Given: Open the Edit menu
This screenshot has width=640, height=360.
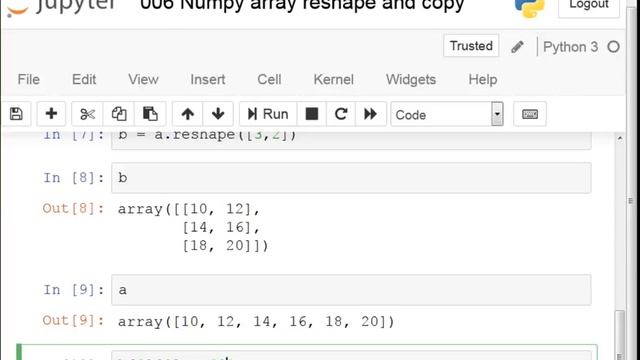Looking at the screenshot, I should (x=84, y=80).
